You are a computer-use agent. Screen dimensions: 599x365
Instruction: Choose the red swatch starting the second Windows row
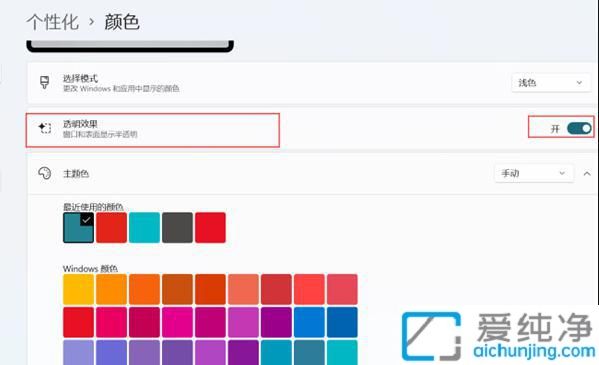(78, 322)
